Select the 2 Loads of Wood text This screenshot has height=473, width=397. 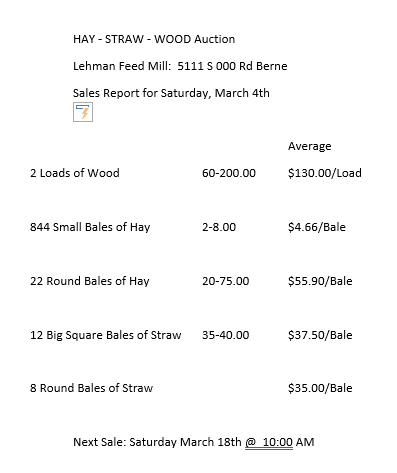[x=75, y=173]
